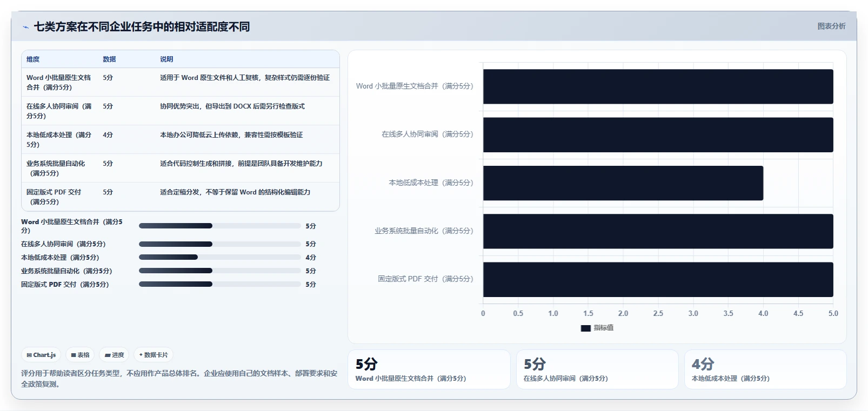The width and height of the screenshot is (868, 411).
Task: Click the 业务系统批量自动化 progress bar
Action: tap(219, 271)
